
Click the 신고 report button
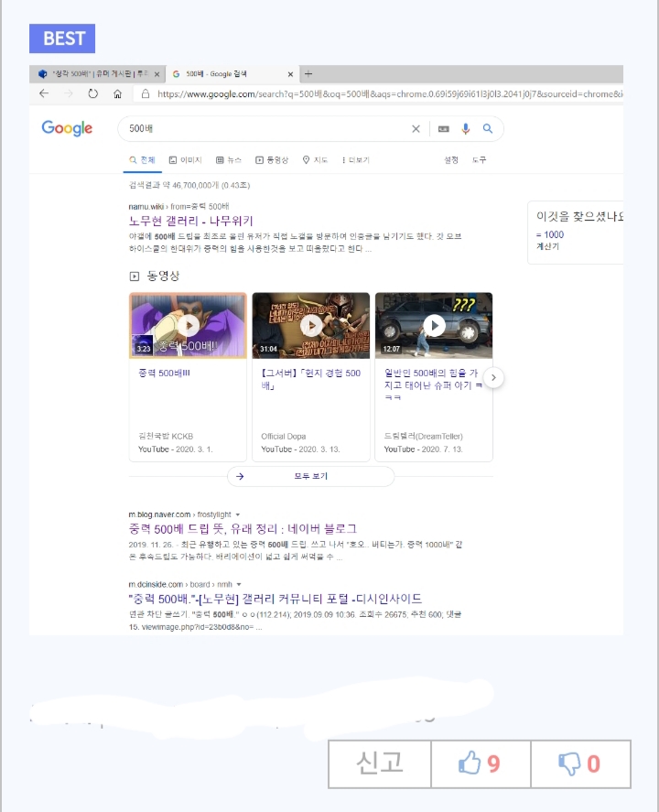[379, 763]
